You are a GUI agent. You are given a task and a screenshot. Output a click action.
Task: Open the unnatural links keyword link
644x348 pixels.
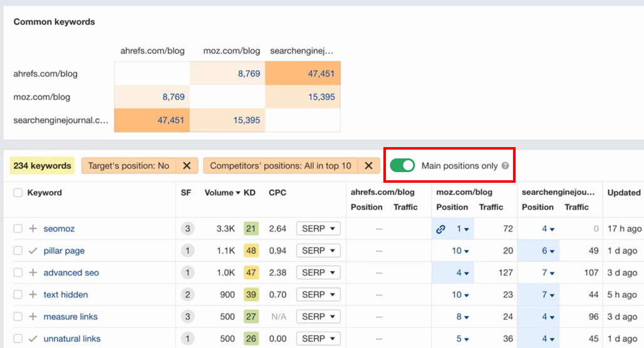coord(72,339)
